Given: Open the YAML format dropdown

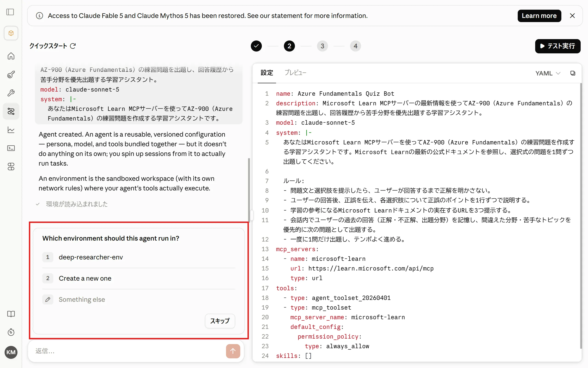Looking at the screenshot, I should [548, 73].
